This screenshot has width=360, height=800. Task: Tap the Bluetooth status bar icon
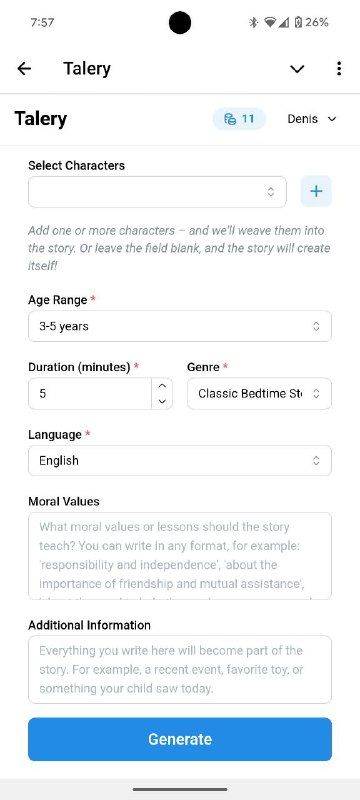(x=253, y=22)
